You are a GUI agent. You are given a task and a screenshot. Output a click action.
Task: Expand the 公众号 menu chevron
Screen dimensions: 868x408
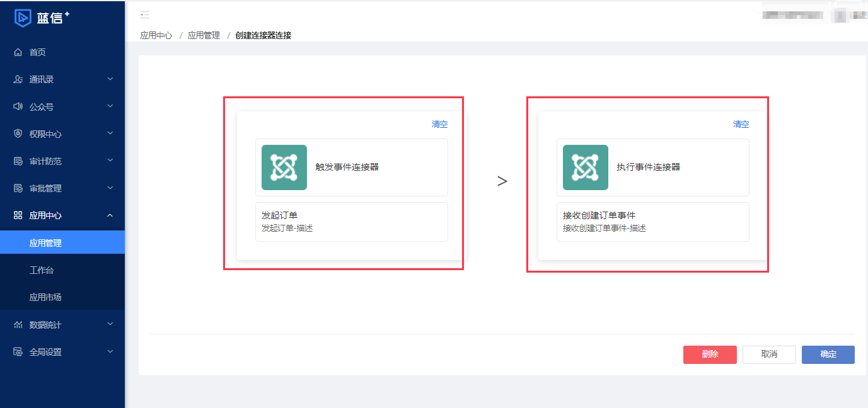(x=110, y=106)
